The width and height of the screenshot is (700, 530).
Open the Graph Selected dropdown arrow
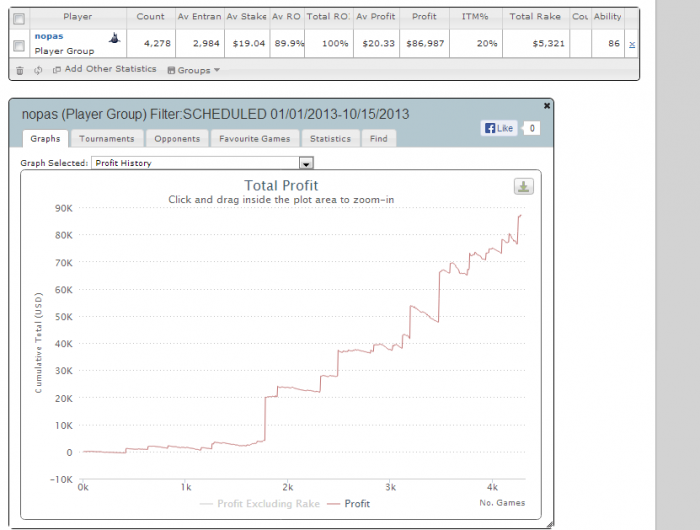(x=306, y=163)
